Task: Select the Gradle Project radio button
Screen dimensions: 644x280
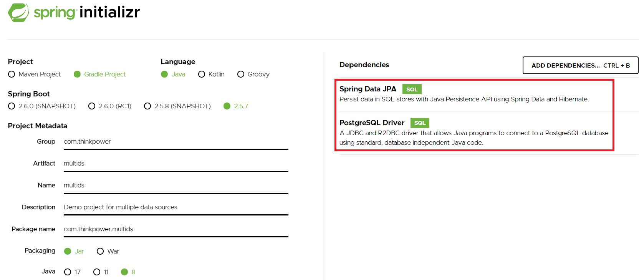Action: 77,74
